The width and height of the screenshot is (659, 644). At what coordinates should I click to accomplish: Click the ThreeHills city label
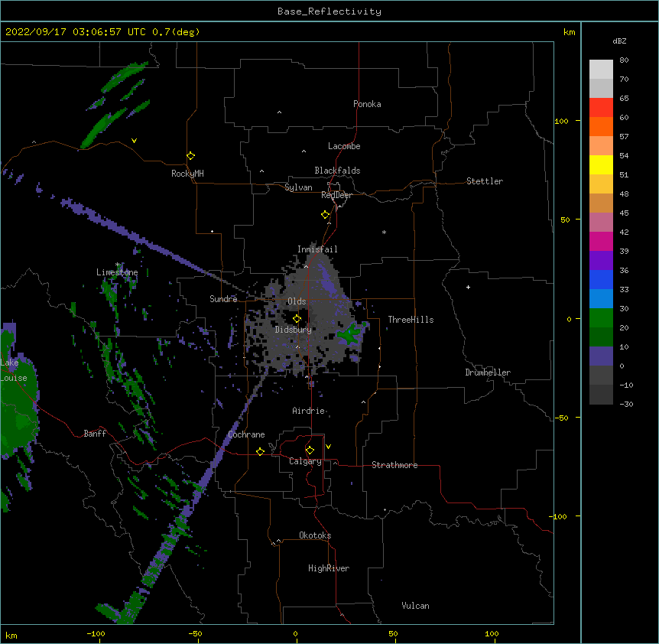pos(411,320)
